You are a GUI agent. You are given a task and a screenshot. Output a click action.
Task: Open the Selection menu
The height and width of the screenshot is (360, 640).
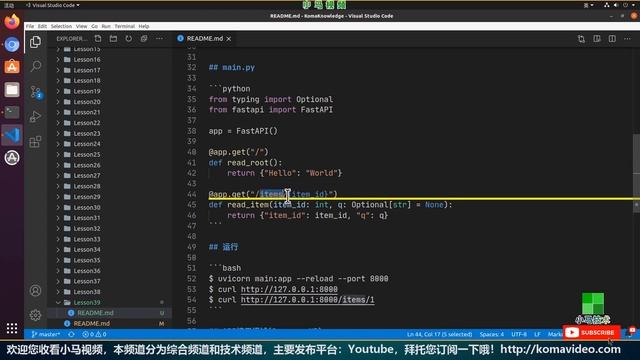61,26
